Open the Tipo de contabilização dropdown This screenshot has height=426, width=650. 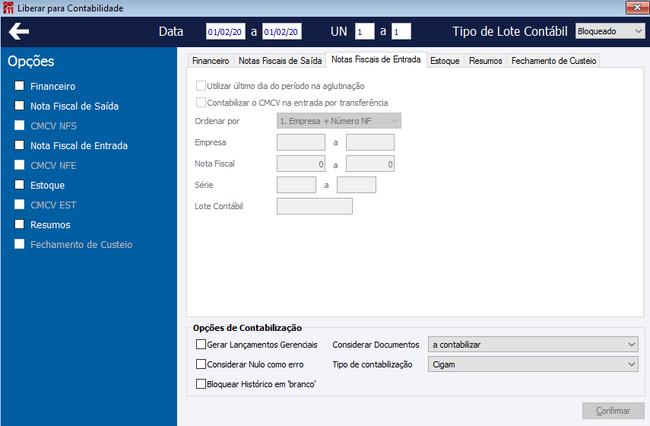point(533,364)
